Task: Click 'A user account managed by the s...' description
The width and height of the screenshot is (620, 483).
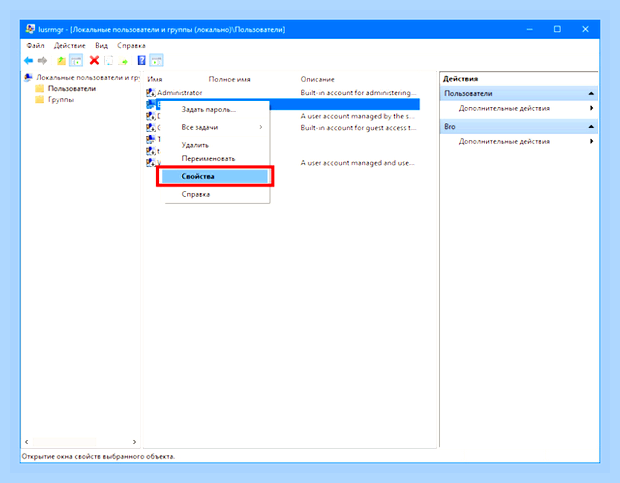Action: (x=357, y=116)
